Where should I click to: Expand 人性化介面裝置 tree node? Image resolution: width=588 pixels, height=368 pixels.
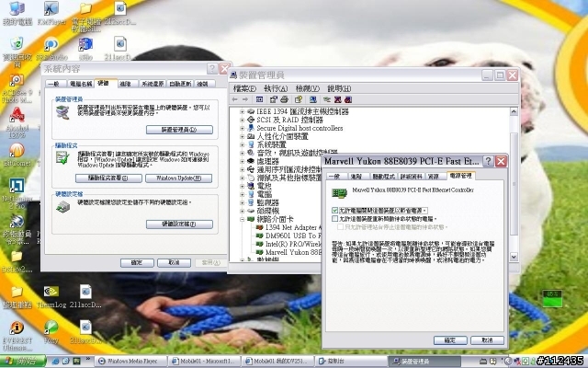click(242, 136)
